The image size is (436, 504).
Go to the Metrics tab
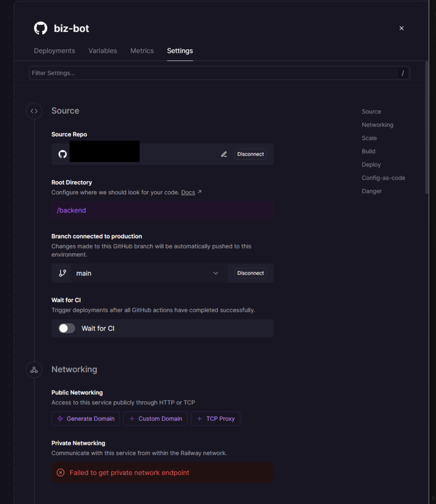(142, 51)
